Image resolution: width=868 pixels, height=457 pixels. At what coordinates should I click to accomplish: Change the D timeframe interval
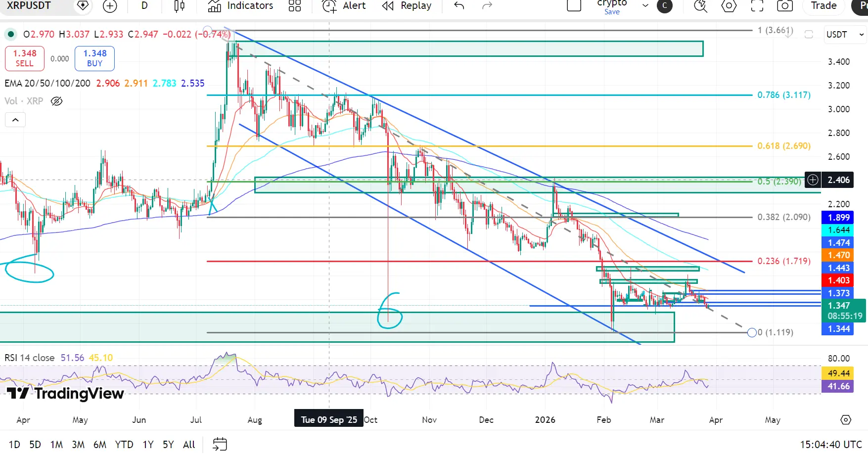144,5
